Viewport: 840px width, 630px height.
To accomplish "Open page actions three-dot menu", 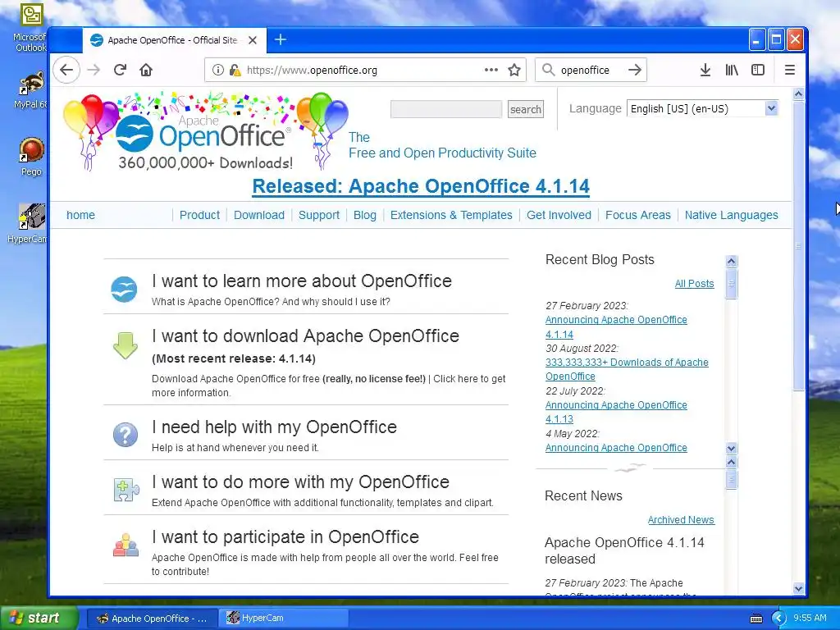I will coord(491,70).
